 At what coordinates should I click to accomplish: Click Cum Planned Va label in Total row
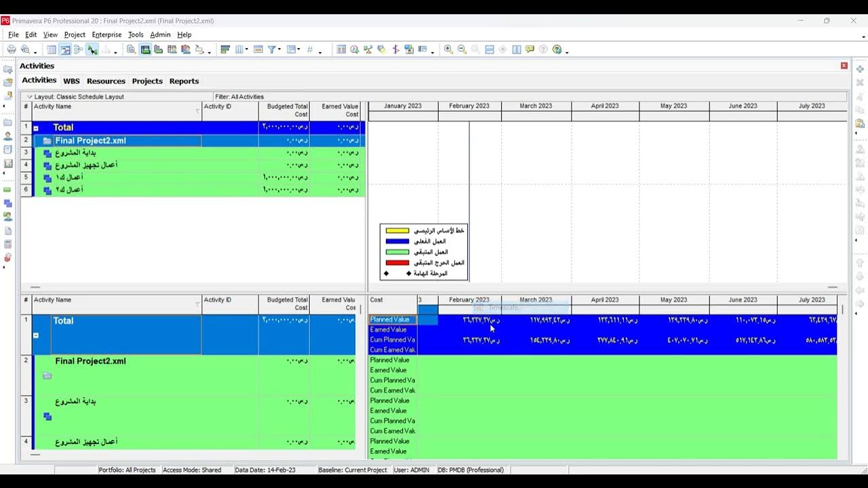393,340
